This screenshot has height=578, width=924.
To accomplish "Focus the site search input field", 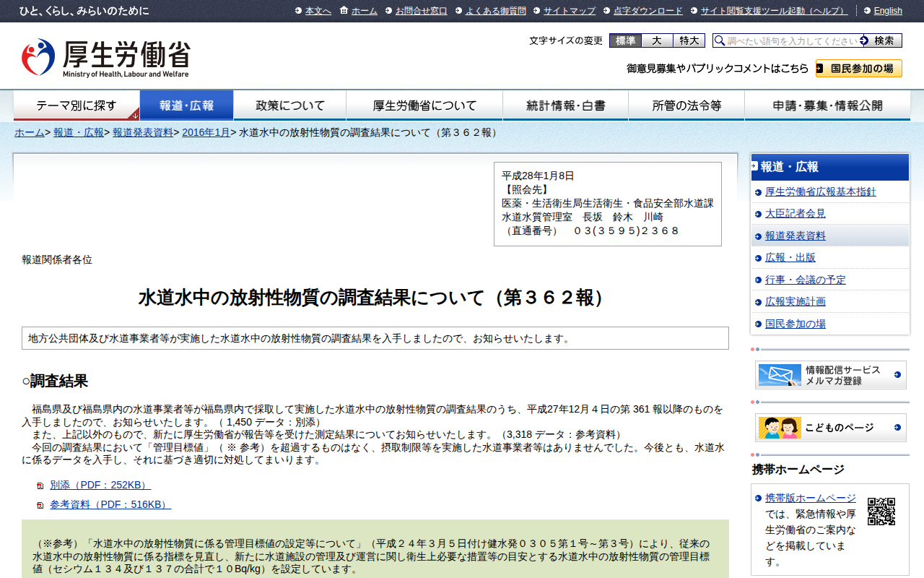I will [792, 40].
